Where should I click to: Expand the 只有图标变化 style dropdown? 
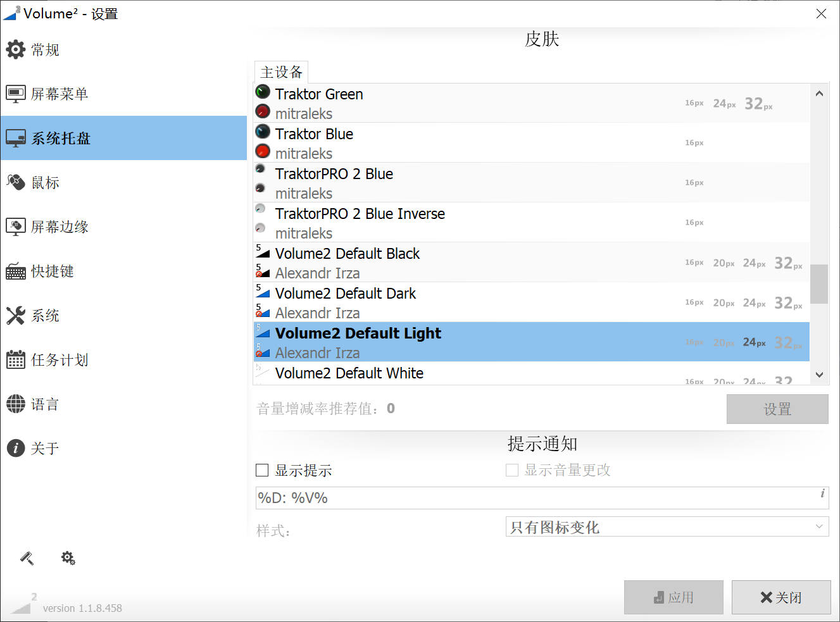[x=667, y=526]
